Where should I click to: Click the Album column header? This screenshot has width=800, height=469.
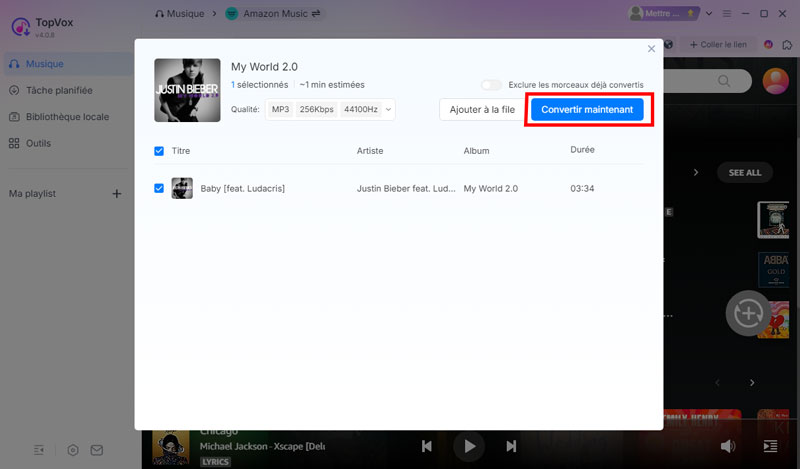click(x=476, y=151)
